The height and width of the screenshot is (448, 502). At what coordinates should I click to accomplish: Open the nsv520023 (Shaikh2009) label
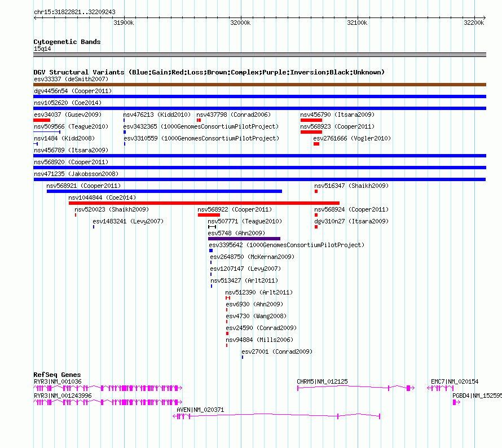tap(112, 209)
